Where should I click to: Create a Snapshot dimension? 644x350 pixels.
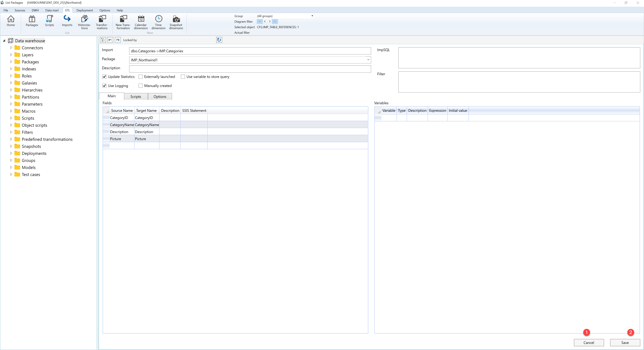pyautogui.click(x=176, y=22)
